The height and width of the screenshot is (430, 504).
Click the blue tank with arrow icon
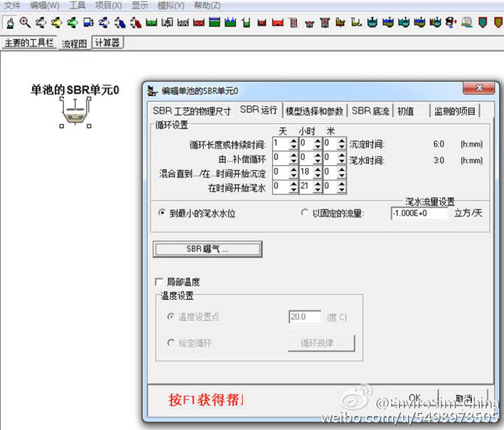tap(88, 22)
